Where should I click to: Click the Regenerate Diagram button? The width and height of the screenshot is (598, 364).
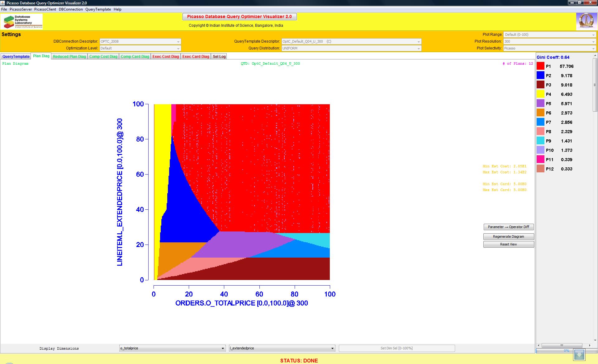pos(508,236)
